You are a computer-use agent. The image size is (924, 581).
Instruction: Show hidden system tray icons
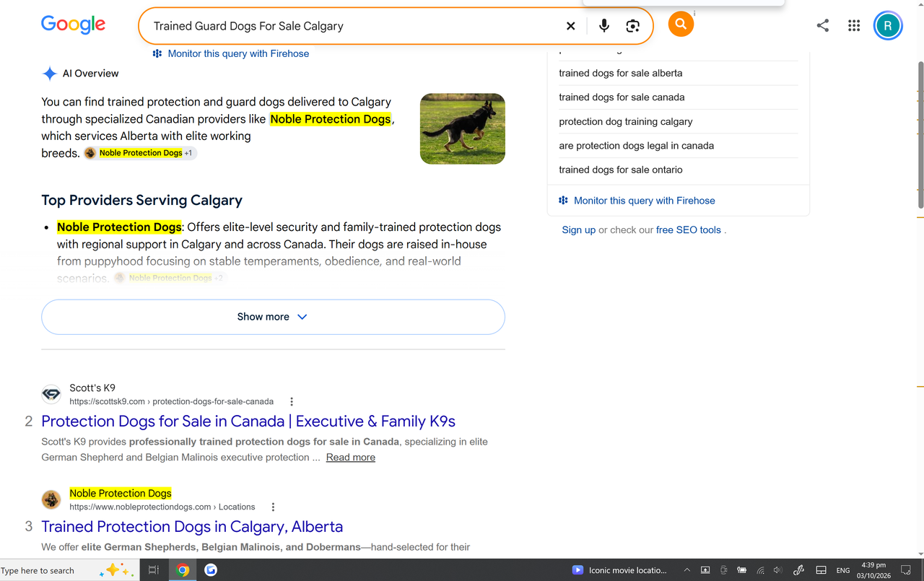[x=687, y=570]
